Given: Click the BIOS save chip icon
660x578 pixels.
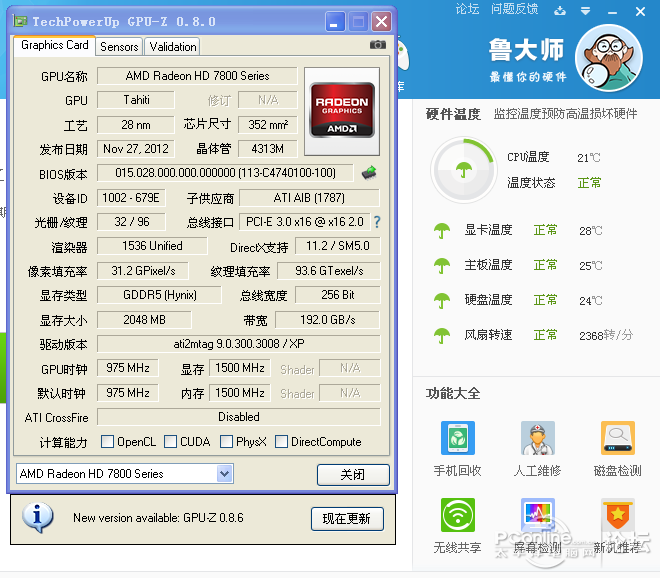Looking at the screenshot, I should pyautogui.click(x=369, y=173).
